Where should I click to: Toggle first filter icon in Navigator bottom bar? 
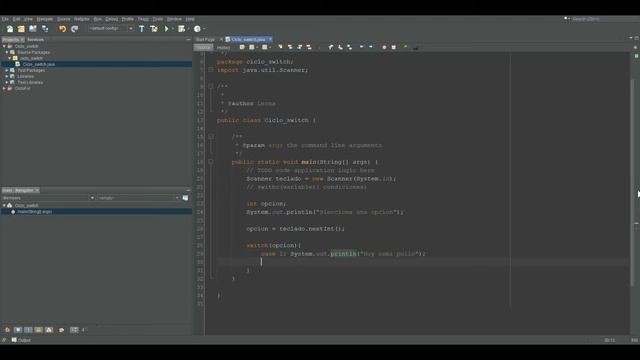(x=7, y=330)
